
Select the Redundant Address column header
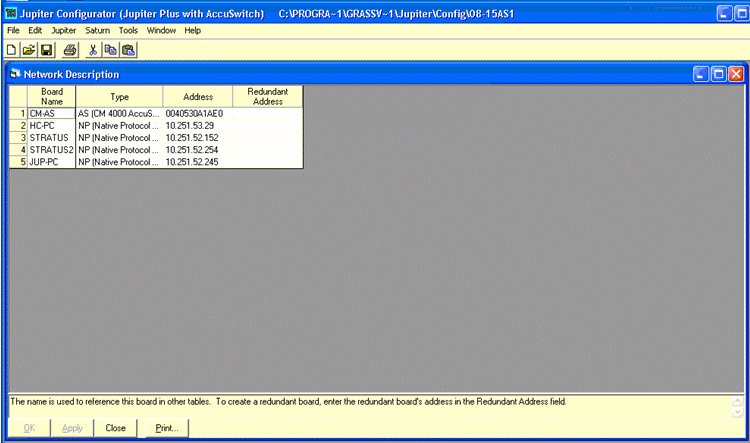pos(268,97)
